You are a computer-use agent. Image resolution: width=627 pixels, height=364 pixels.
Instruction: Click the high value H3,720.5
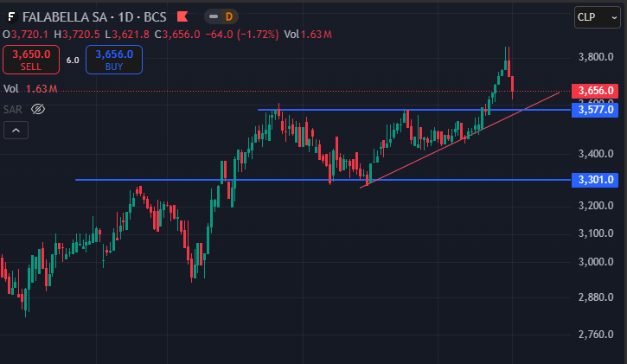click(x=77, y=35)
